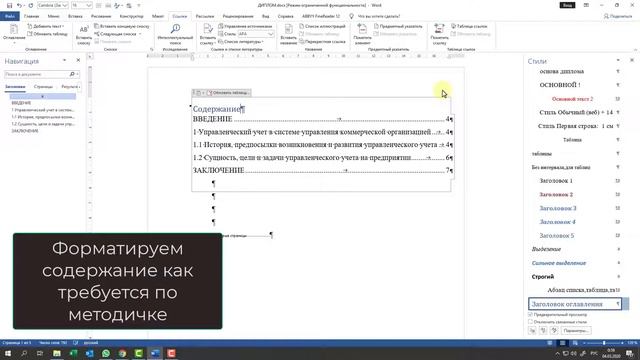The width and height of the screenshot is (640, 360).
Task: Click the Undo arrow icon
Action: 19,5
